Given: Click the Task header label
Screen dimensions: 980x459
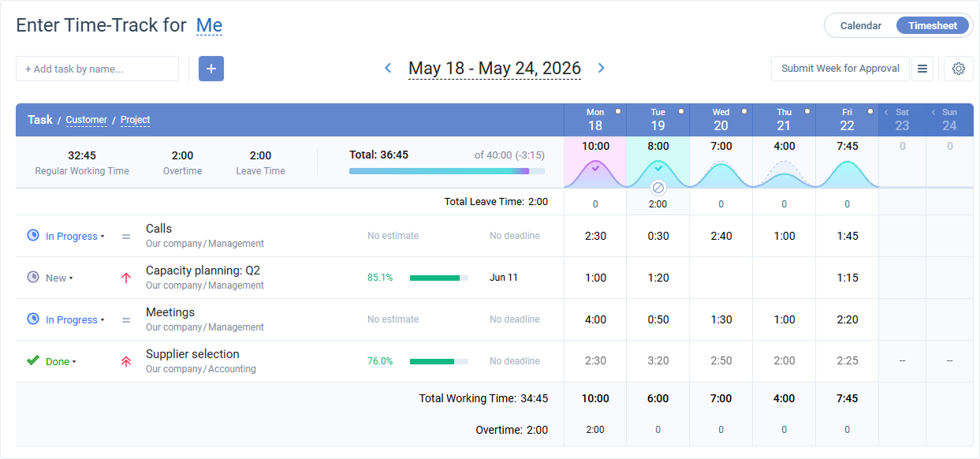Looking at the screenshot, I should [x=40, y=120].
